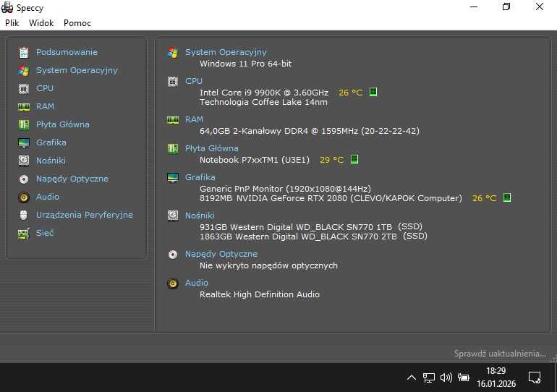Select System Operacyjny in the sidebar
Viewport: 557px width, 392px height.
click(77, 70)
